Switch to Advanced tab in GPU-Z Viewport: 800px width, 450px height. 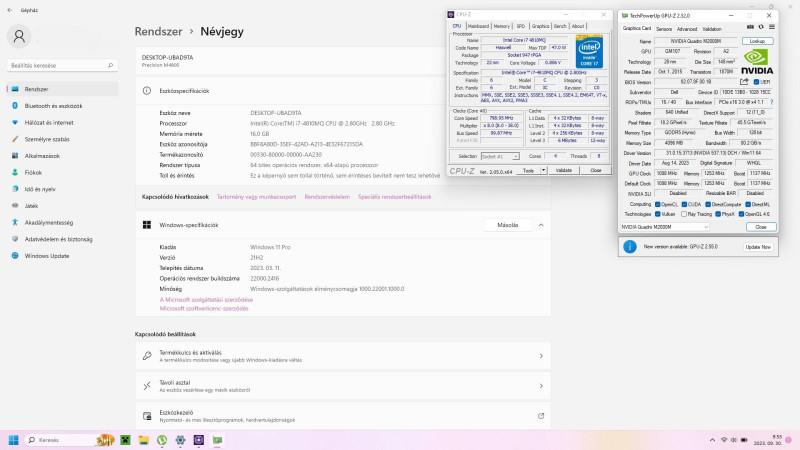tap(687, 29)
